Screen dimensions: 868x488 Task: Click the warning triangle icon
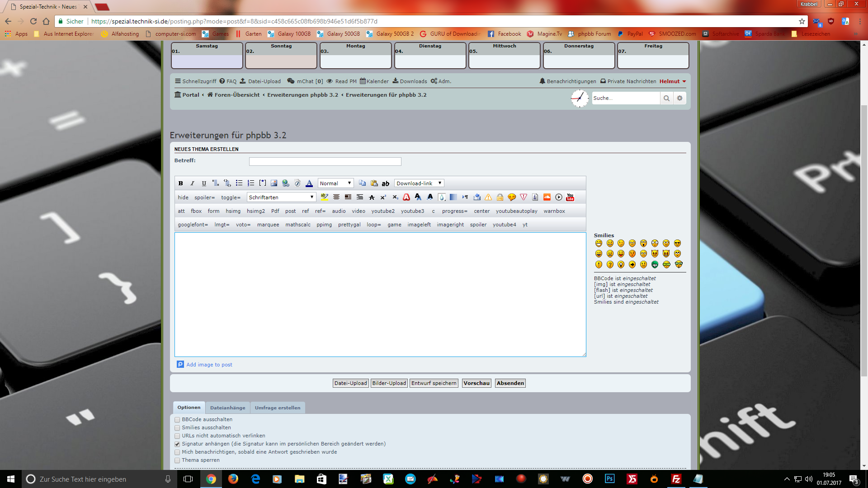[x=488, y=197]
